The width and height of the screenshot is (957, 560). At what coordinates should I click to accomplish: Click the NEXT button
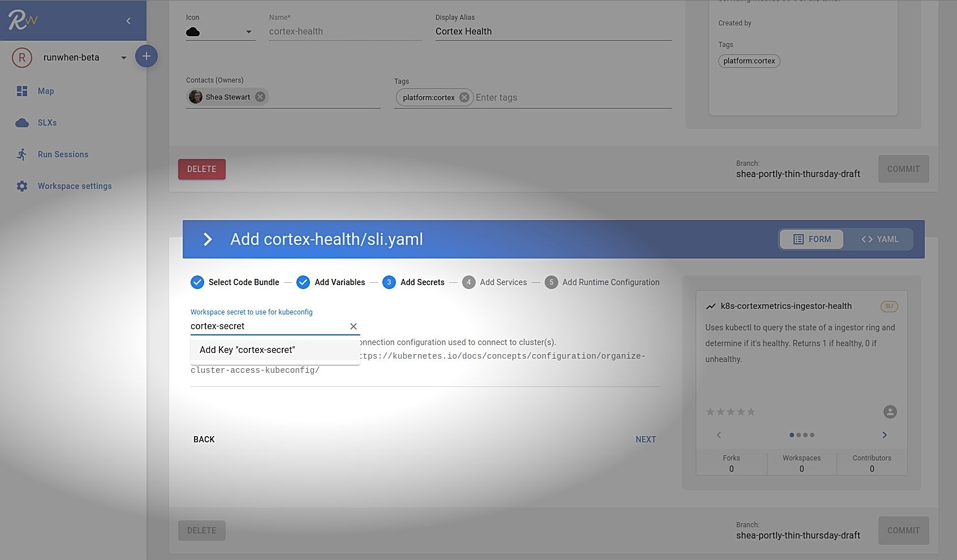click(x=645, y=440)
